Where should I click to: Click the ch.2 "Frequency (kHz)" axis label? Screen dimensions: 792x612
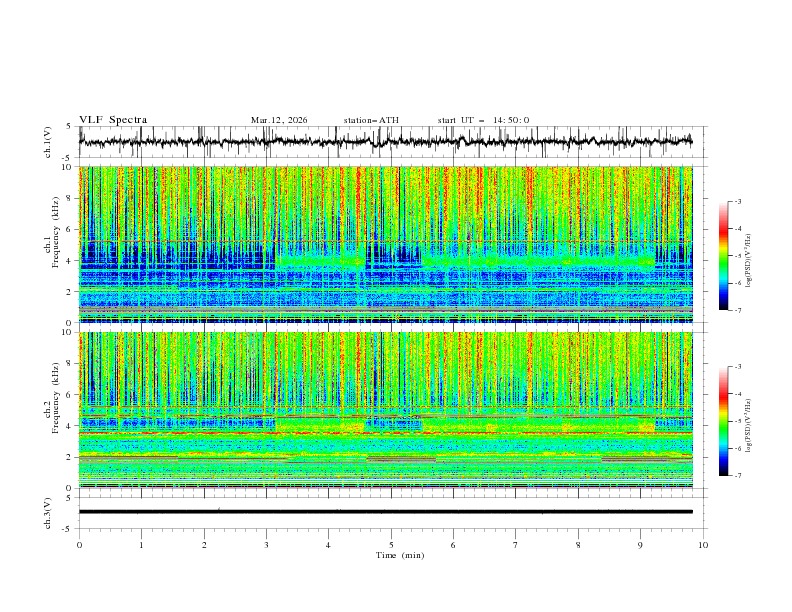pos(55,398)
